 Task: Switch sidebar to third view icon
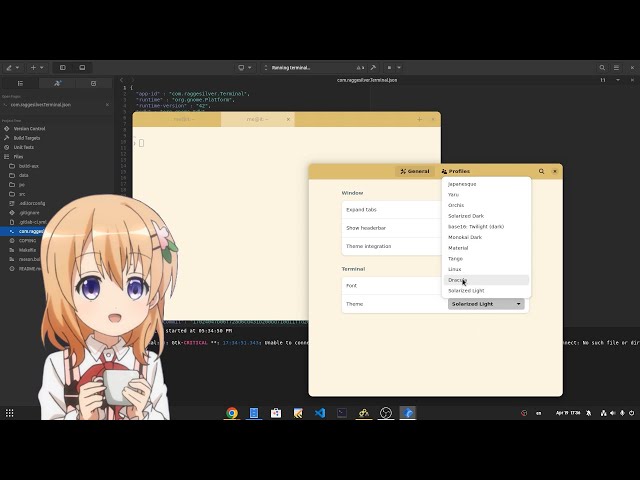(93, 83)
